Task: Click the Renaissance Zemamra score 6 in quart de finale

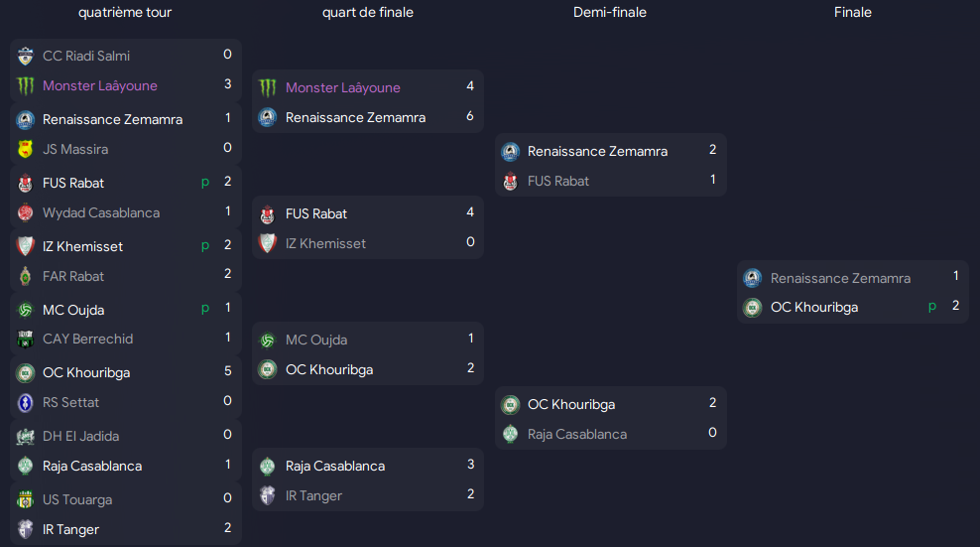Action: [470, 116]
